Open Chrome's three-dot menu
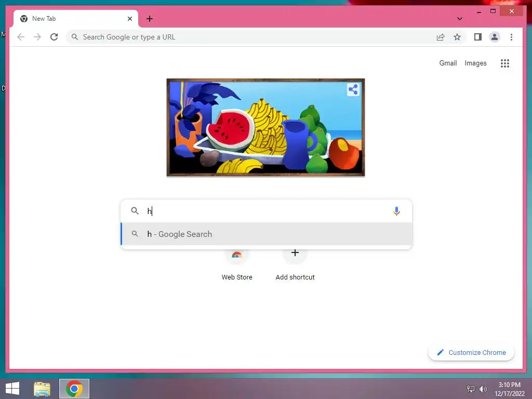The image size is (532, 399). [511, 37]
